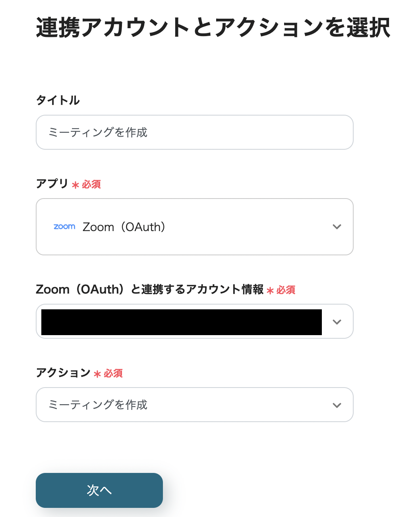Click the 必須 marker beside アプリ

coord(91,185)
